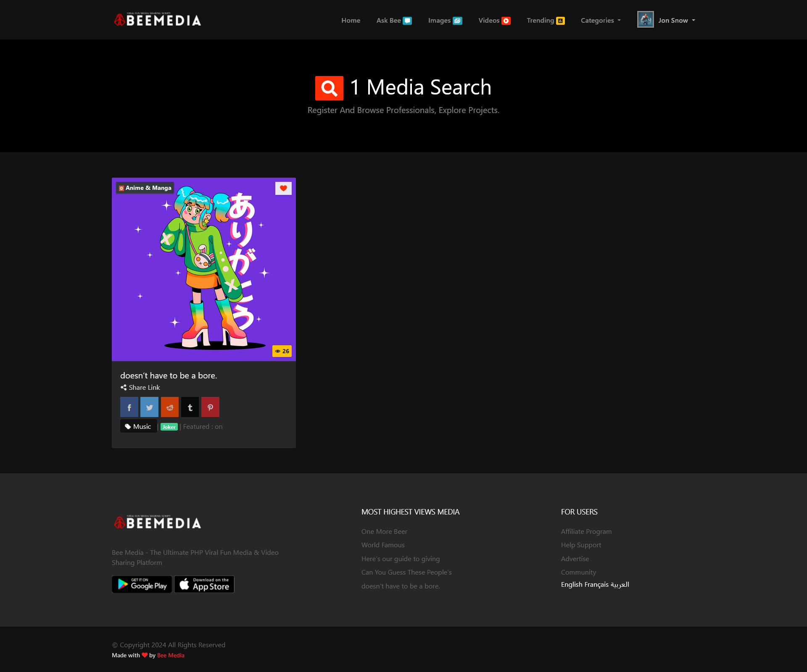Toggle the like heart on the anime card
The image size is (807, 672).
coord(282,188)
